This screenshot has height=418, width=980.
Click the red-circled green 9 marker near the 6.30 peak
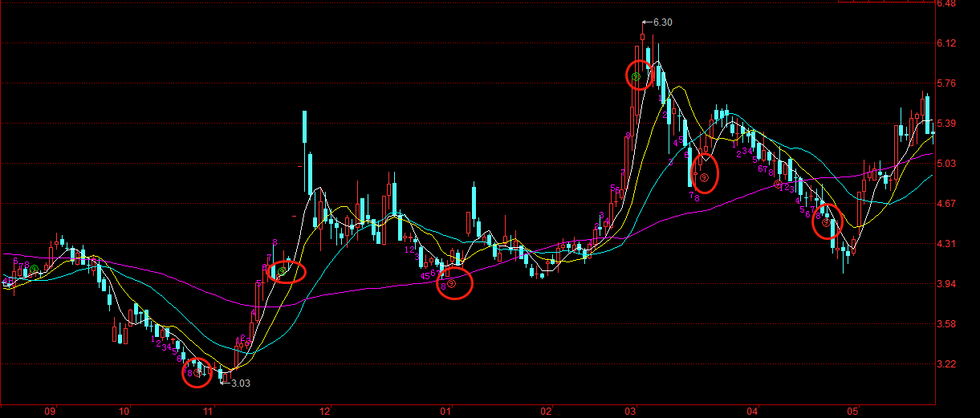point(636,77)
